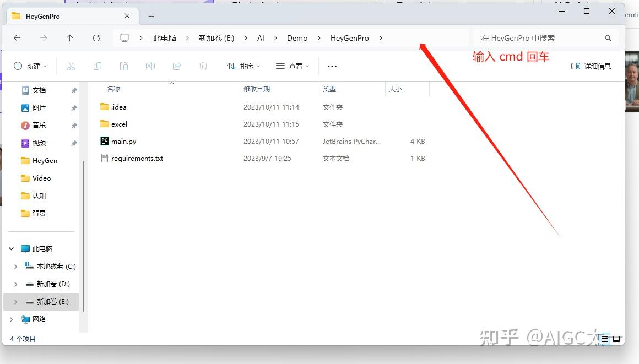Image resolution: width=639 pixels, height=364 pixels.
Task: Unpin 音乐 from quick access
Action: [74, 126]
